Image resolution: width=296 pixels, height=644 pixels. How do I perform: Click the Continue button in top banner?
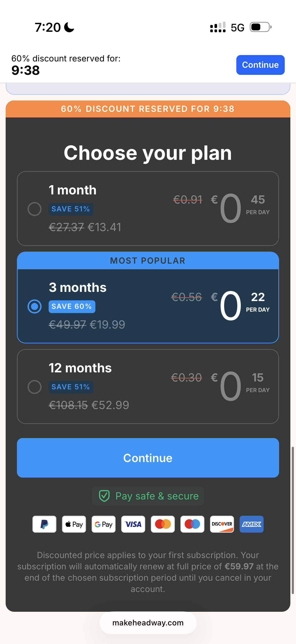260,65
